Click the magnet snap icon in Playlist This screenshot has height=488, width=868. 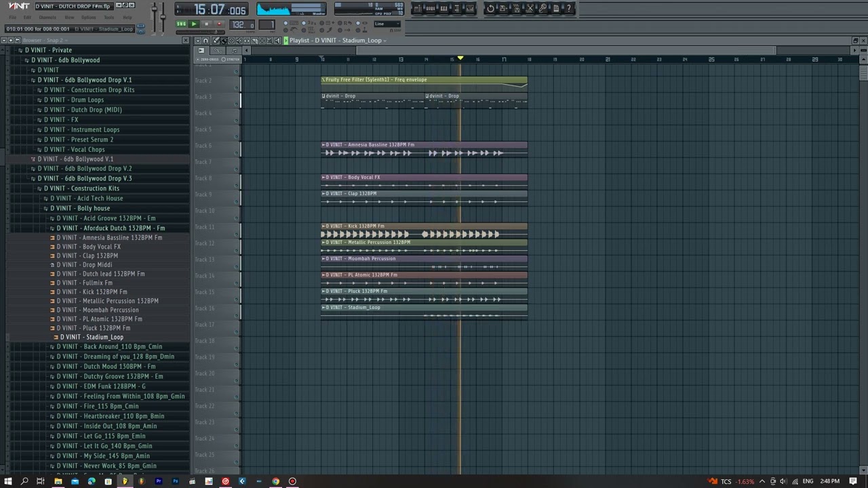207,41
